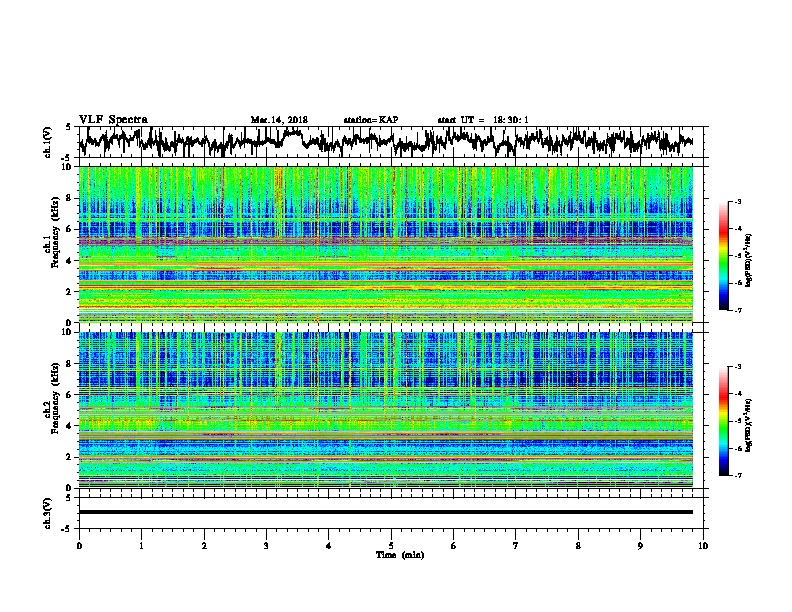Click the ch.1 colorbar "log(PSD)" label
792x612 pixels.
(749, 261)
